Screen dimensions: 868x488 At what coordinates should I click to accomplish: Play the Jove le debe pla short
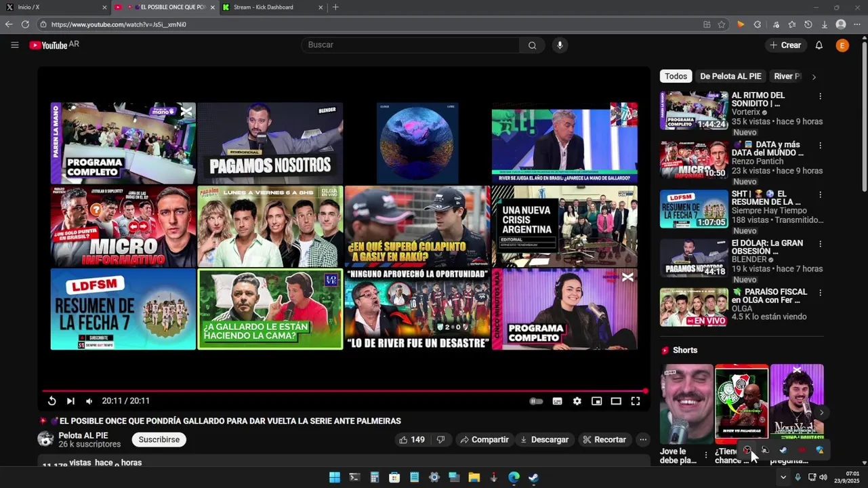click(686, 404)
